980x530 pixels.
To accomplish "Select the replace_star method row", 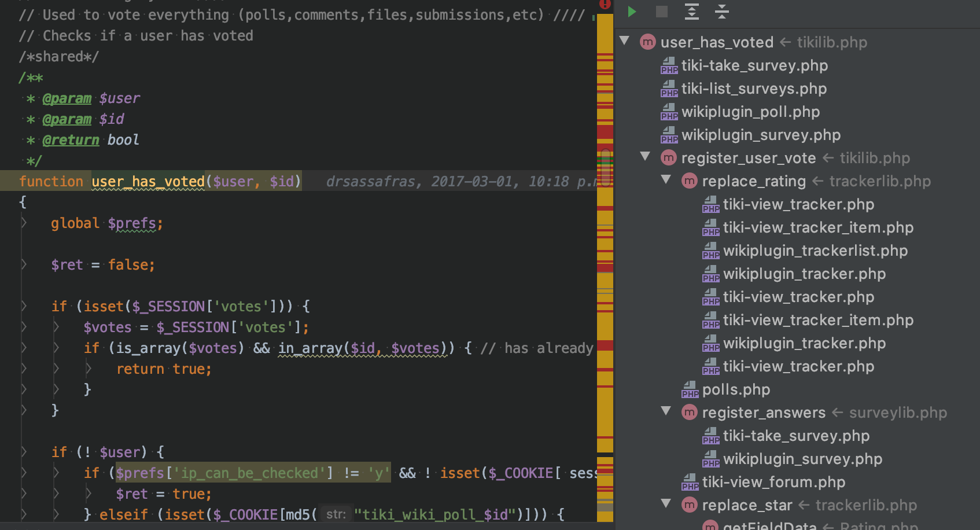I will [747, 505].
